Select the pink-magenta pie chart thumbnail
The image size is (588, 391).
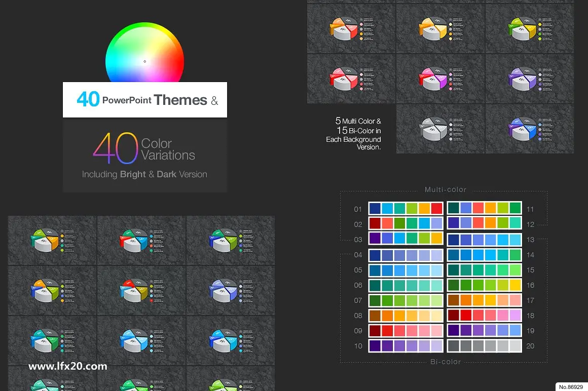pos(440,79)
